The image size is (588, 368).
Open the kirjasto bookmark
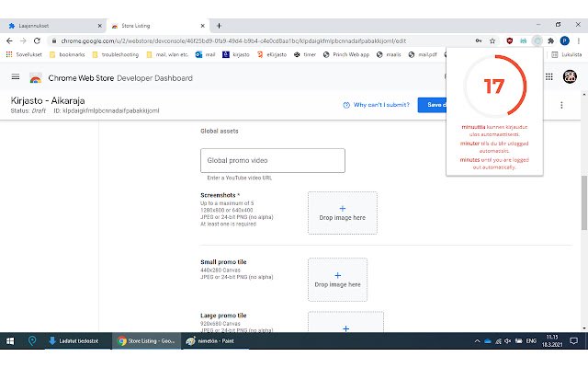pos(236,54)
